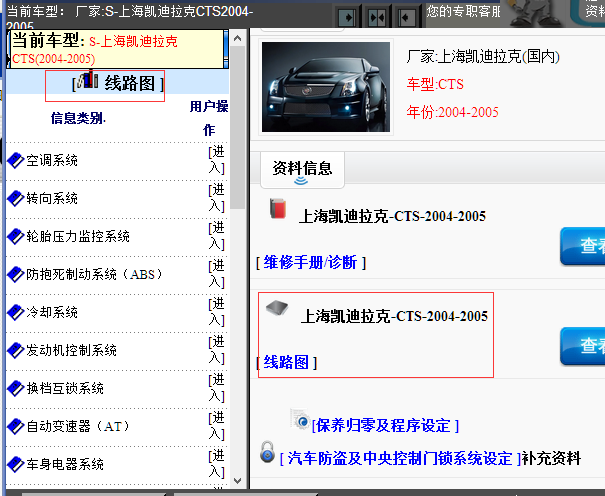
Task: Click the left panel vertical scrollbar thumb
Action: [x=238, y=127]
